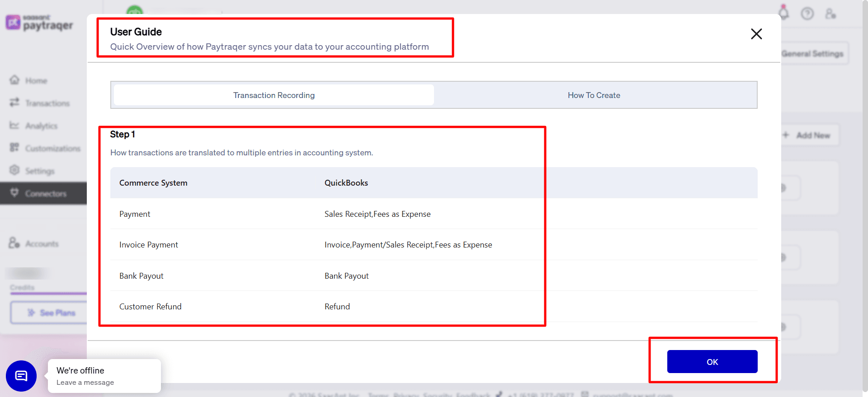Viewport: 868px width, 397px height.
Task: Select Bank Payout in QuickBooks column
Action: tap(347, 276)
